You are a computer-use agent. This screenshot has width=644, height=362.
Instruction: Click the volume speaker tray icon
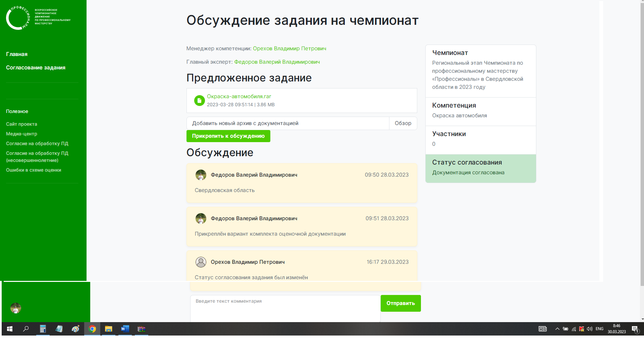[x=589, y=329]
